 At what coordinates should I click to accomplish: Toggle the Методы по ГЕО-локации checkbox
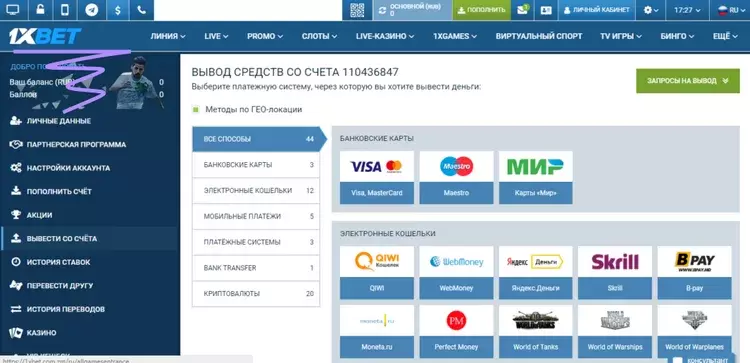[196, 110]
